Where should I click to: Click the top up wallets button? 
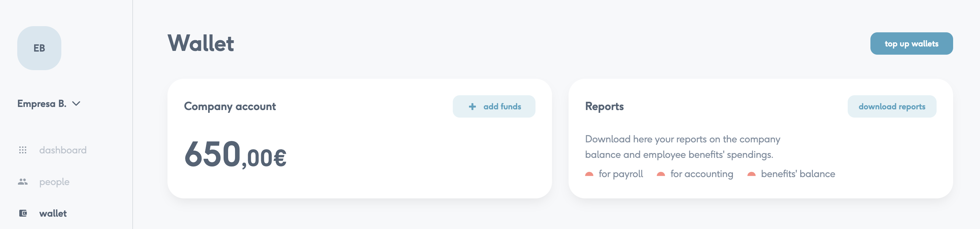point(911,44)
